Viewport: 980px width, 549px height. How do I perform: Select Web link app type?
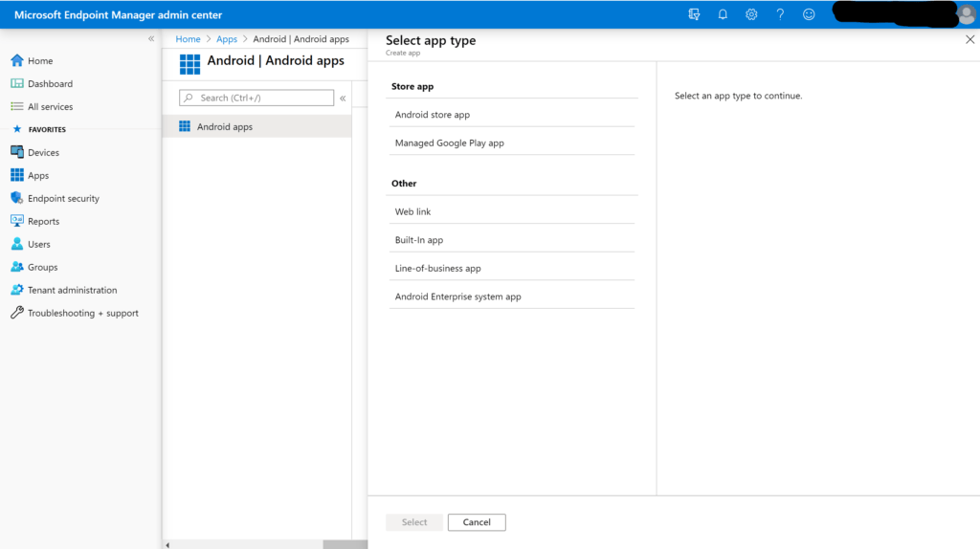413,211
